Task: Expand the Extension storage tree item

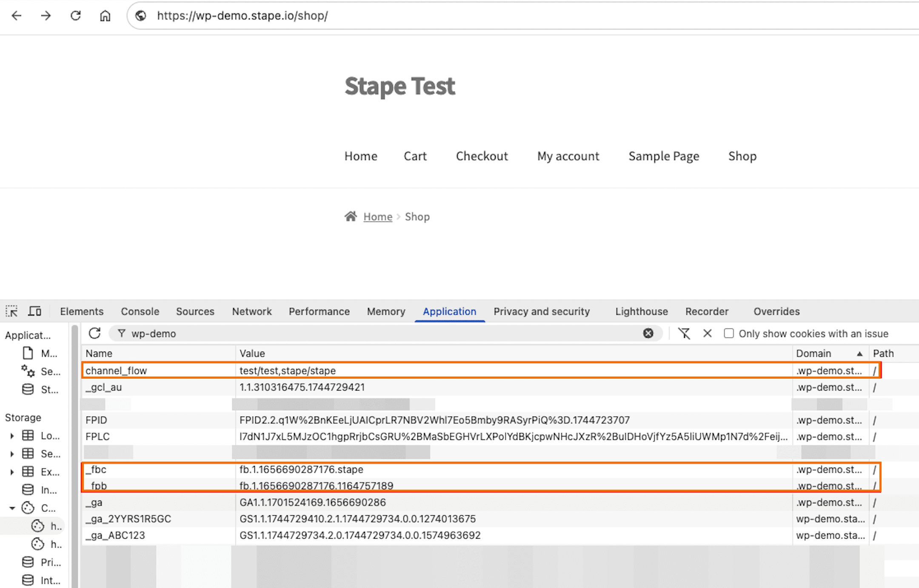Action: (12, 472)
